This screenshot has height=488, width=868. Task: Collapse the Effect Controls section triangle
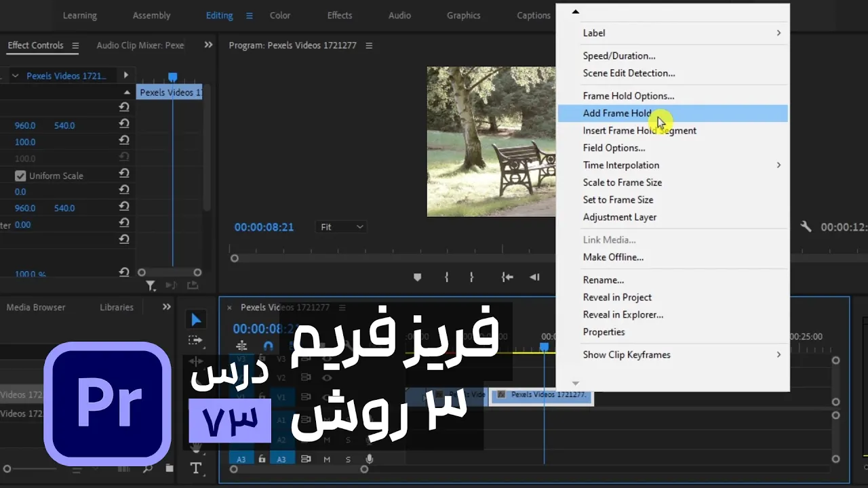127,92
